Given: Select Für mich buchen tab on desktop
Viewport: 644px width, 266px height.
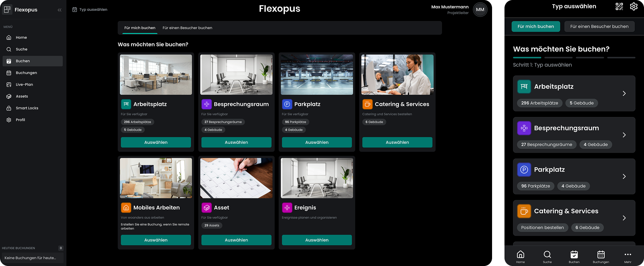Looking at the screenshot, I should point(140,28).
